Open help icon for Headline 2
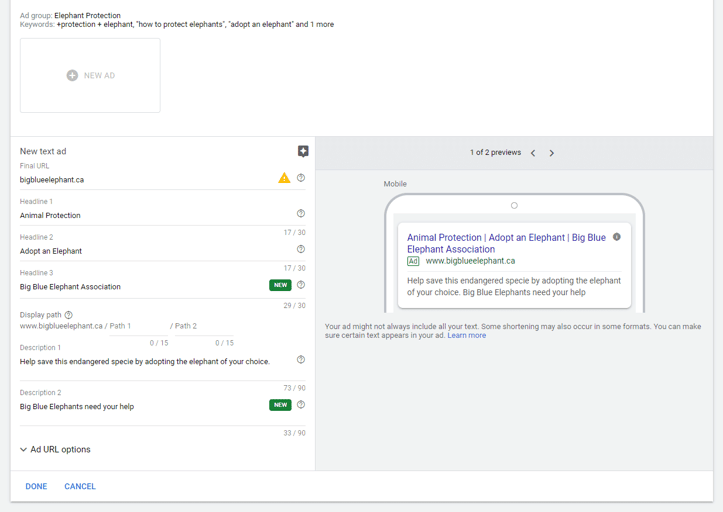This screenshot has height=512, width=723. 301,249
